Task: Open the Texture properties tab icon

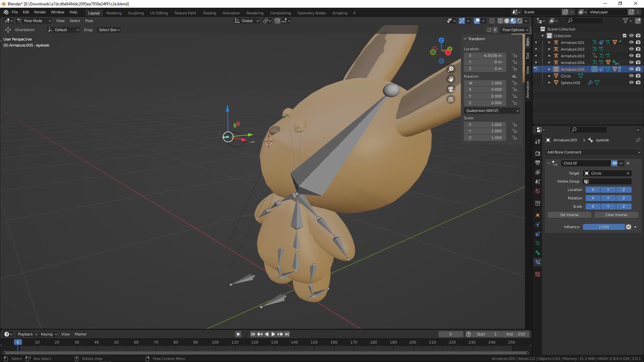Action: click(538, 274)
